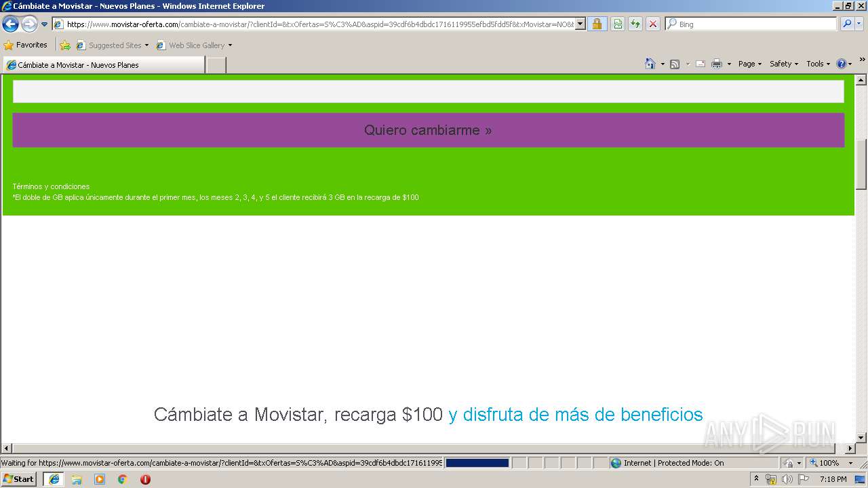Click the empty form text field

click(x=429, y=91)
